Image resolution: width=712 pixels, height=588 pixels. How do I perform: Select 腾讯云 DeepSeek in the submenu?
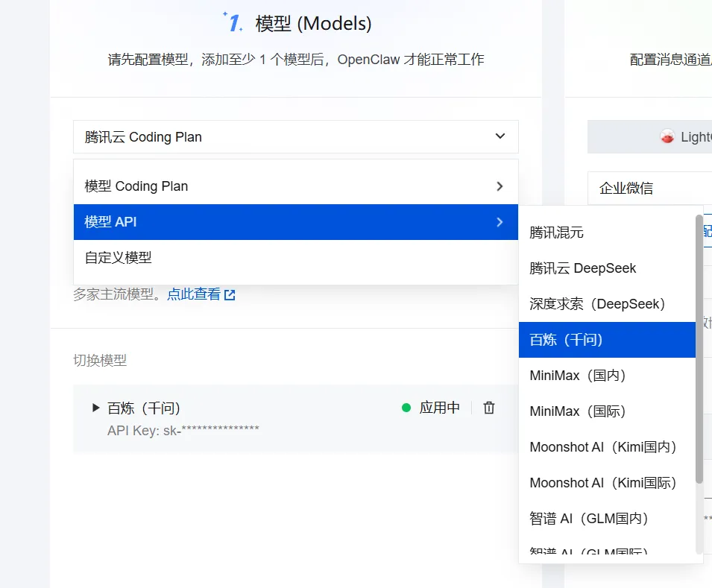[607, 268]
